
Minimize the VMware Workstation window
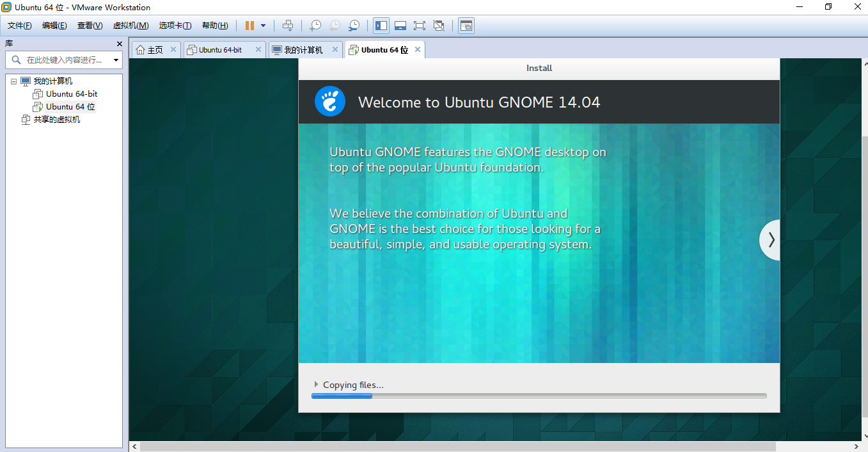(800, 7)
